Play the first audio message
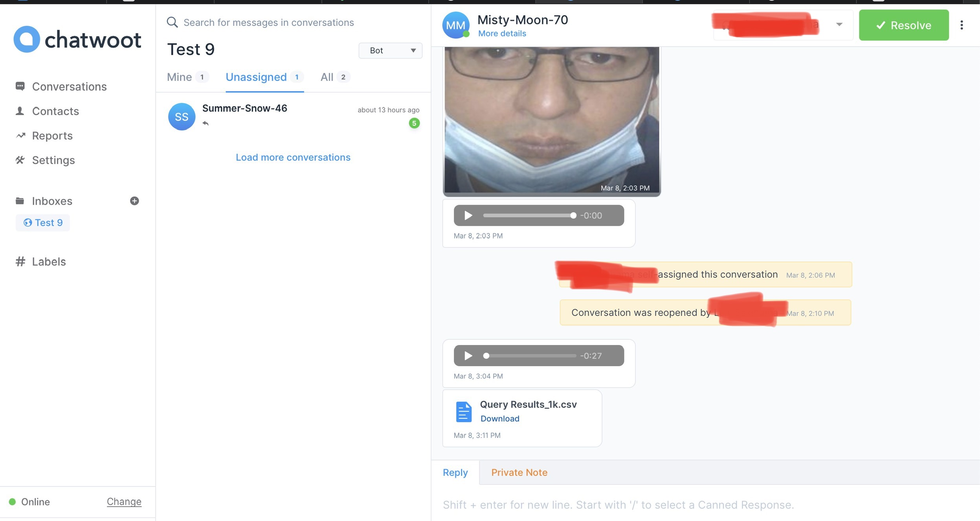 pyautogui.click(x=468, y=215)
